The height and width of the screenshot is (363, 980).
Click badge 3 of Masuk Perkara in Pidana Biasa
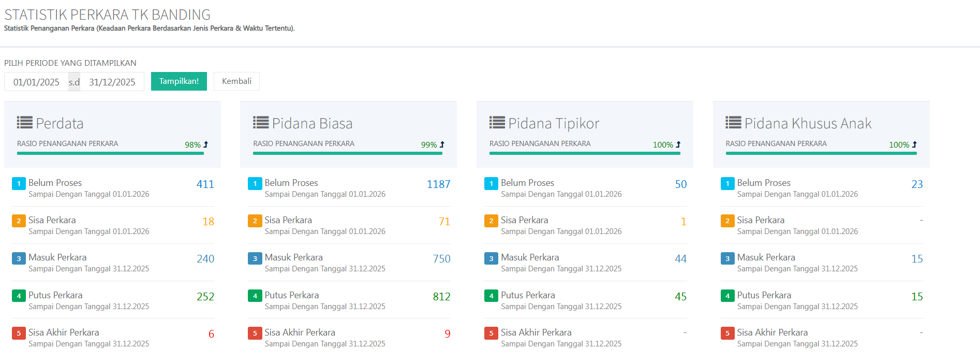[255, 258]
